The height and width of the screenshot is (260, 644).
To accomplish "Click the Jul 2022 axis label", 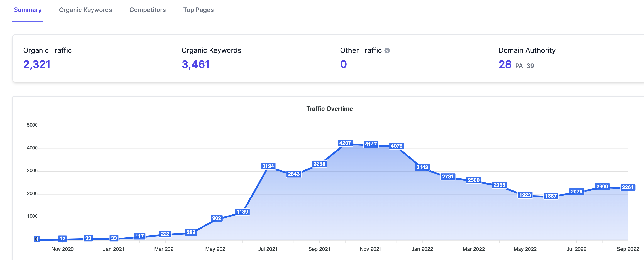I will click(576, 249).
